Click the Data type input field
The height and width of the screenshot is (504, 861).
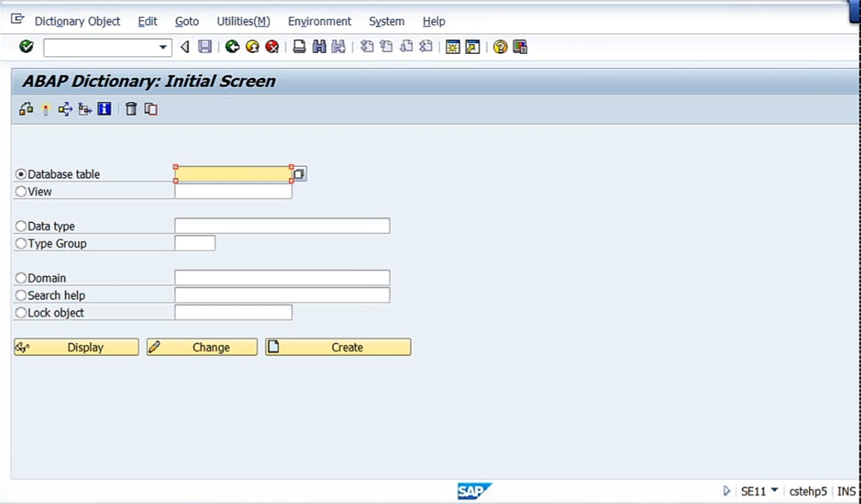(282, 225)
